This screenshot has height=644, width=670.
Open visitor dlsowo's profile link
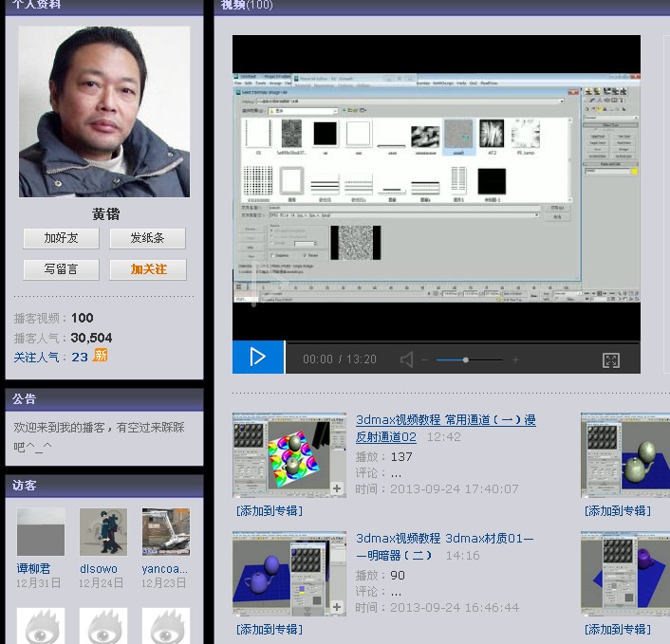tap(99, 569)
